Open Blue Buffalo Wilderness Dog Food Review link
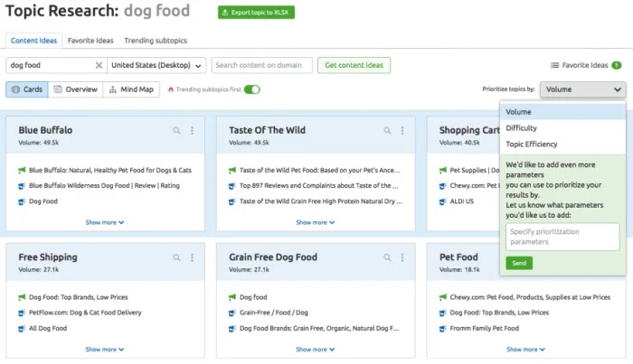This screenshot has height=364, width=633. [x=104, y=186]
